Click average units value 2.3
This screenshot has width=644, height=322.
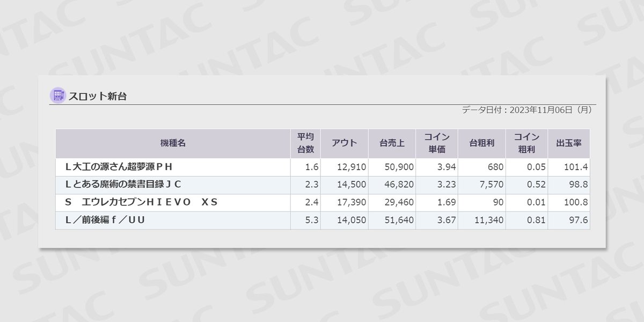(x=312, y=185)
